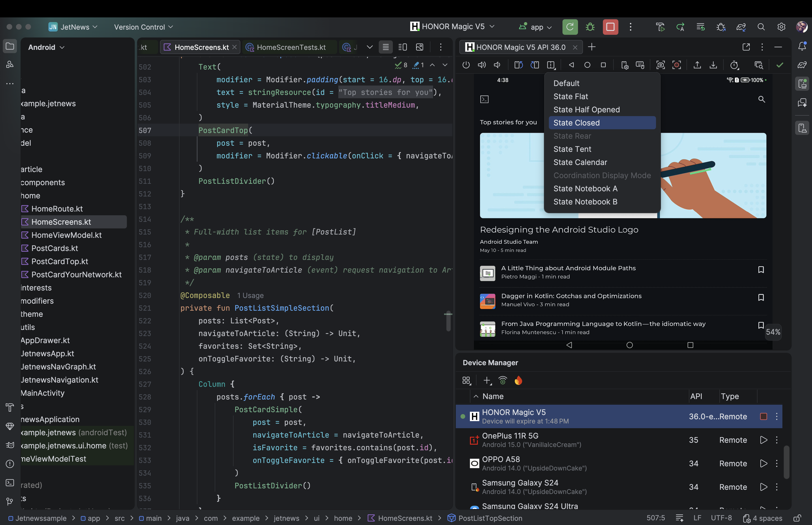This screenshot has width=812, height=525.
Task: Click the emulator power button icon
Action: [x=466, y=65]
